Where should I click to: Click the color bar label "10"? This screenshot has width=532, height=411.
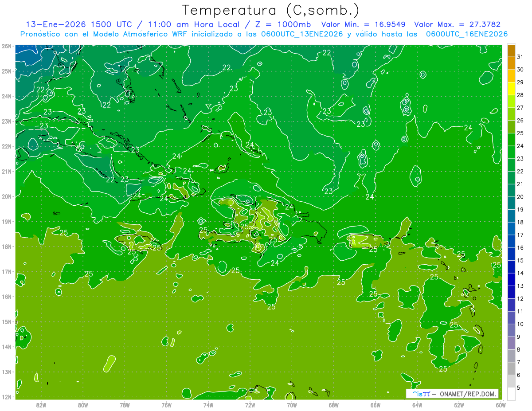tap(520, 324)
